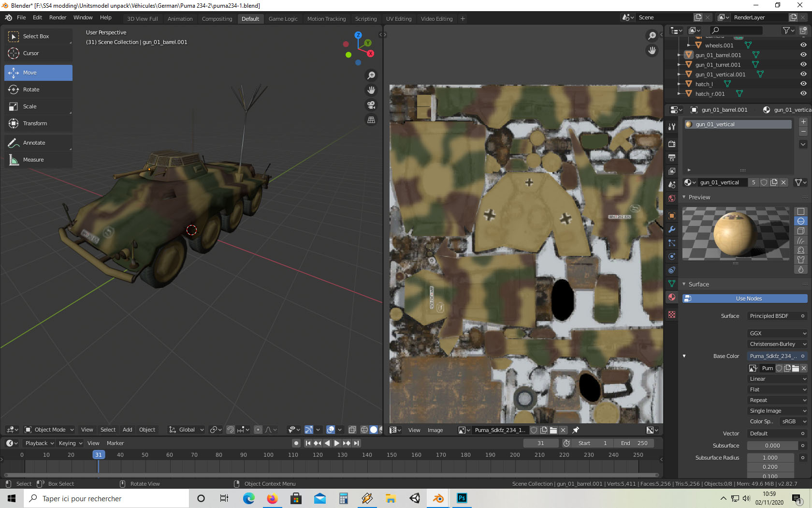
Task: Toggle snapping magnet in viewport header
Action: [231, 430]
